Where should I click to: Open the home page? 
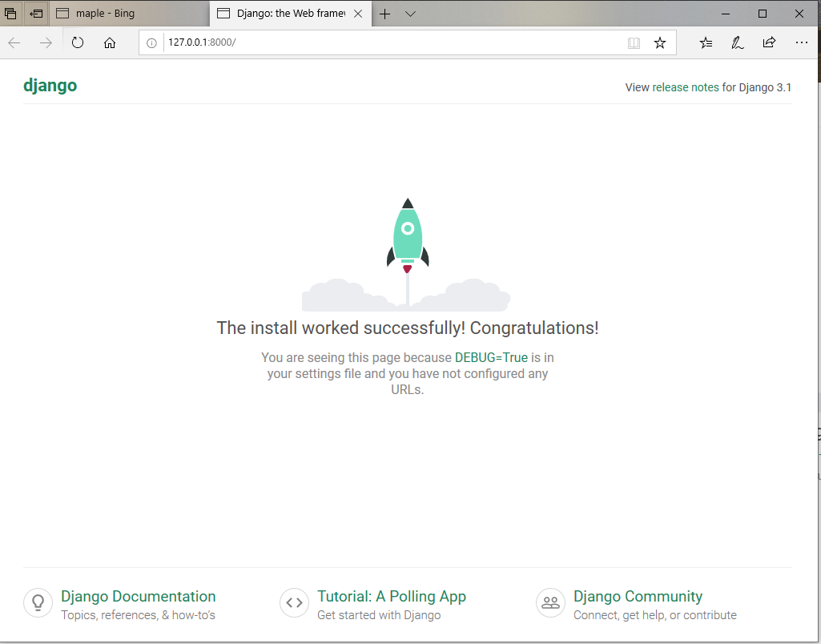pos(110,43)
